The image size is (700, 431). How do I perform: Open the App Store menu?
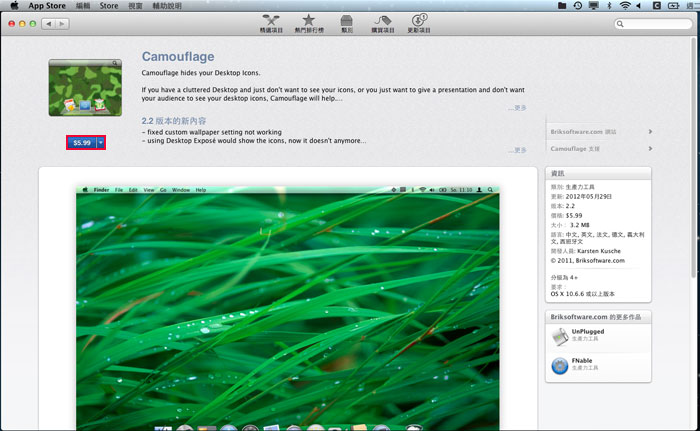coord(47,6)
